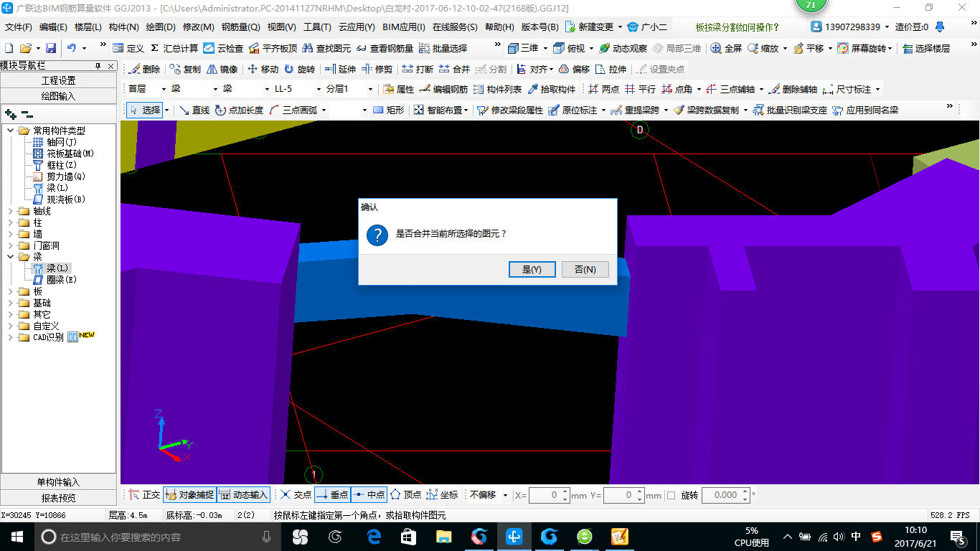This screenshot has width=980, height=551.
Task: Toggle 坐标 coordinate snap
Action: click(x=442, y=495)
